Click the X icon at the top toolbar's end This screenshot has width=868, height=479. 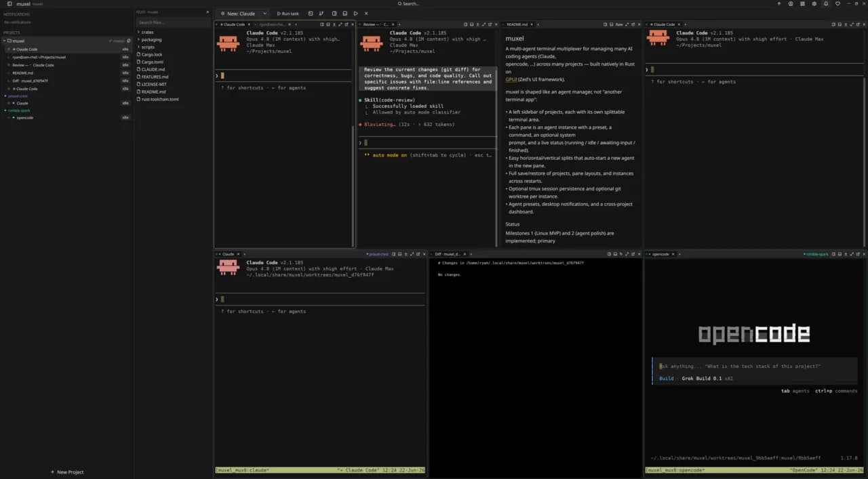366,14
